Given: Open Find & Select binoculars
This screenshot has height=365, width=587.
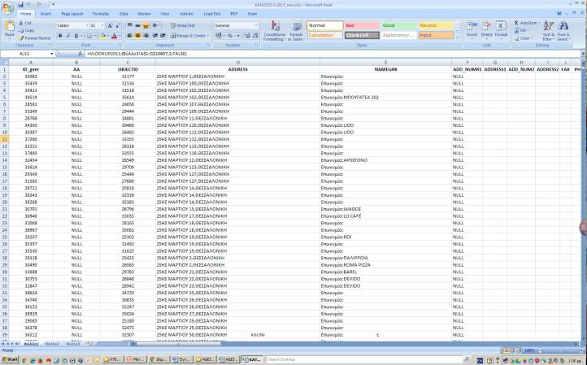Looking at the screenshot, I should (x=563, y=31).
